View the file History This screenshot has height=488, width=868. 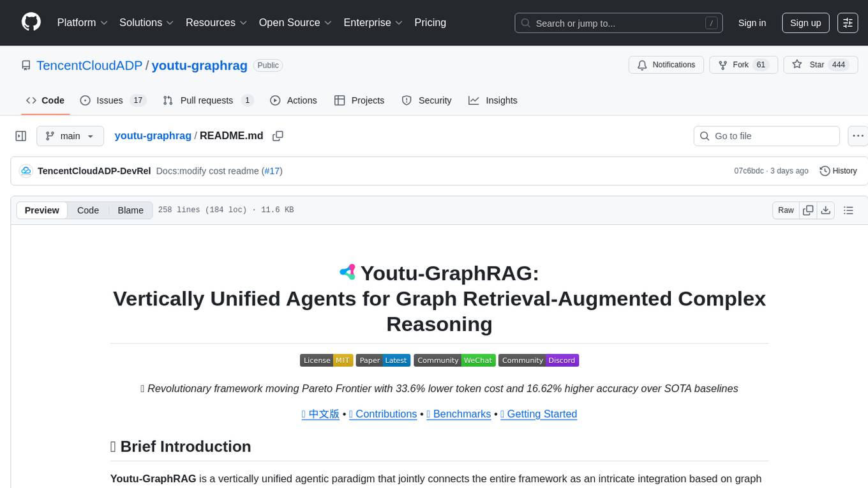pos(838,171)
